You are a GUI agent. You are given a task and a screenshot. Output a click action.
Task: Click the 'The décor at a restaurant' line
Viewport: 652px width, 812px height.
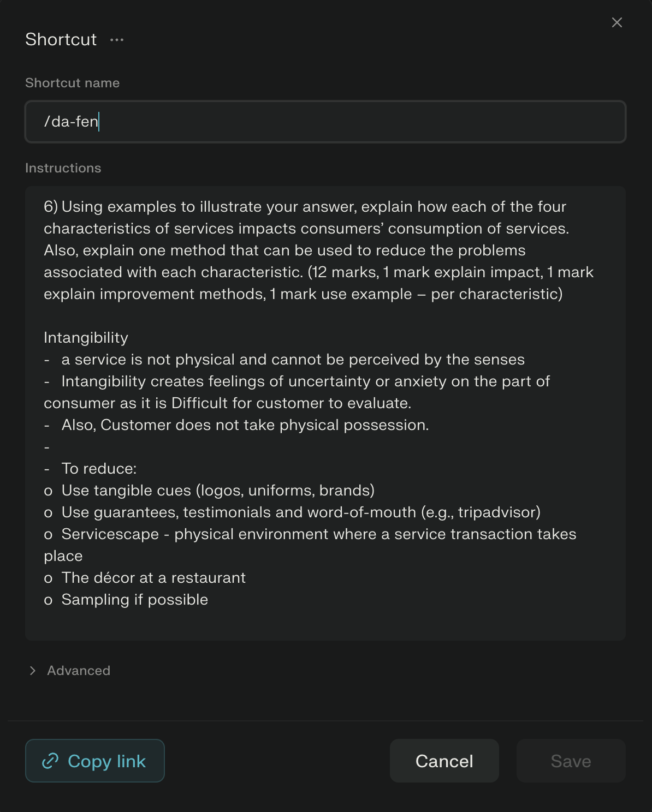coord(153,578)
